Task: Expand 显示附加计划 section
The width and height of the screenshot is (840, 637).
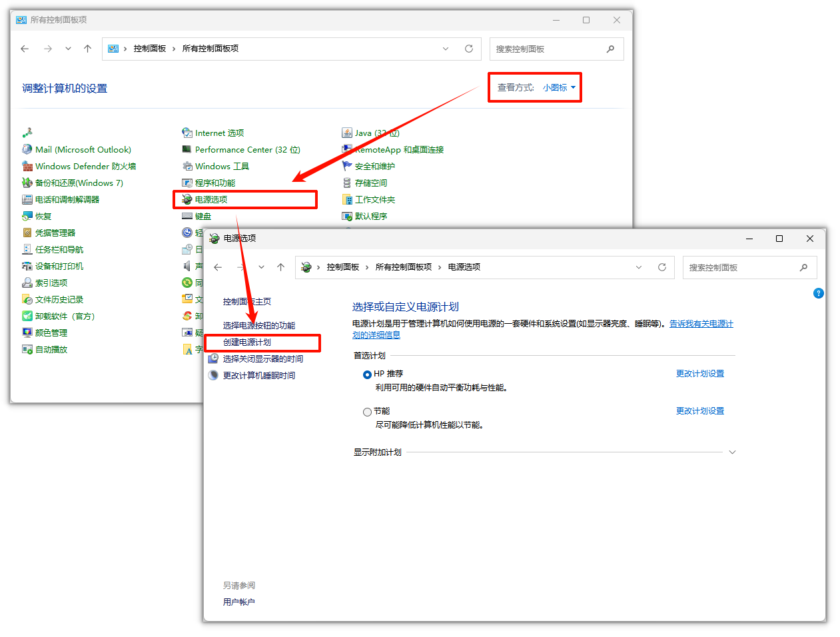Action: (x=732, y=452)
